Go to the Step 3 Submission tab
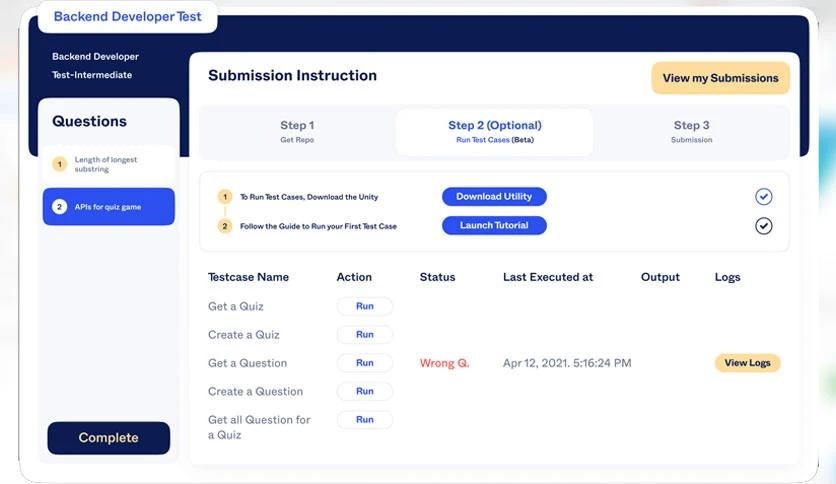The height and width of the screenshot is (484, 836). [692, 132]
